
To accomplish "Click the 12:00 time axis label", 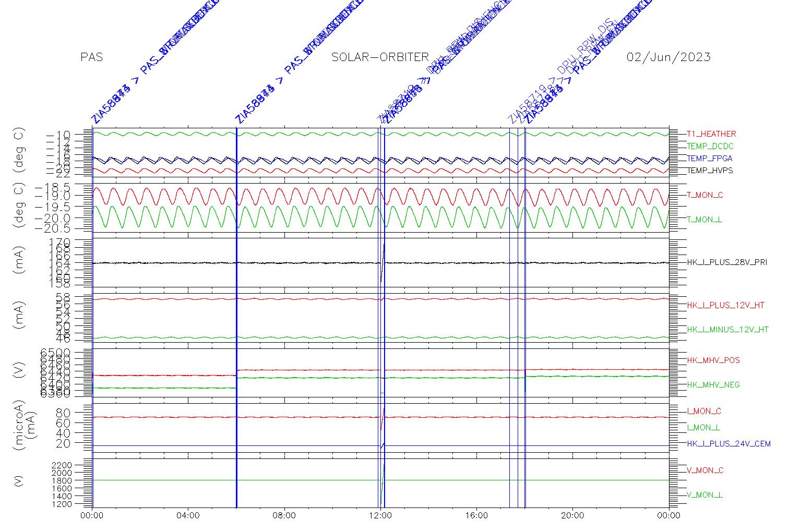I will (x=380, y=516).
